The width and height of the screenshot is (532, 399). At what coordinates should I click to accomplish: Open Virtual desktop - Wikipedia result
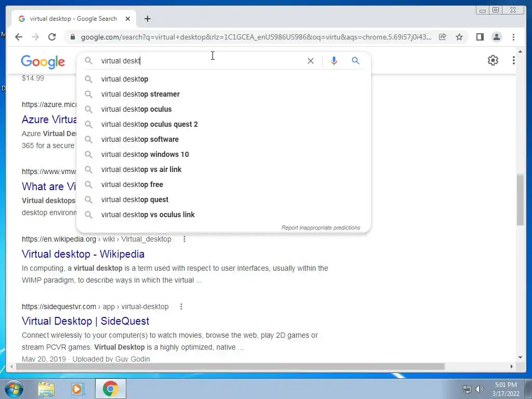pos(83,254)
